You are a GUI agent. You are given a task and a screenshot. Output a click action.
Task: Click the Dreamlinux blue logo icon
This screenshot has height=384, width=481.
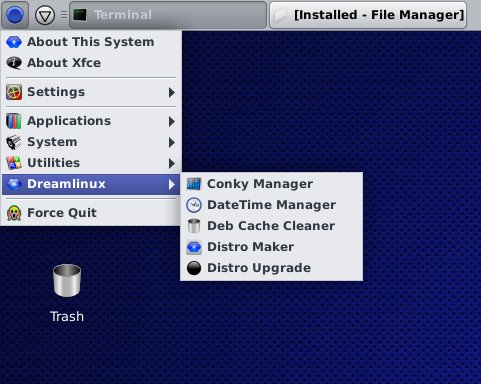[x=14, y=184]
